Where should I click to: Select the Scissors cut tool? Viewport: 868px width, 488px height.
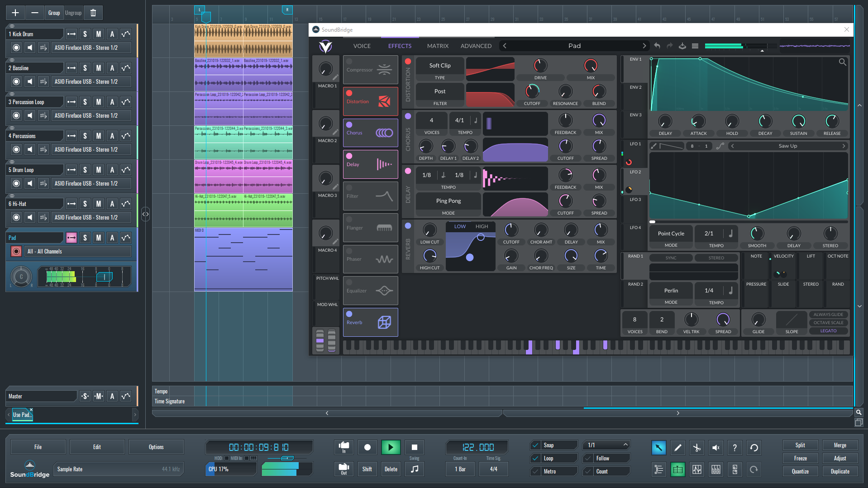(x=696, y=448)
